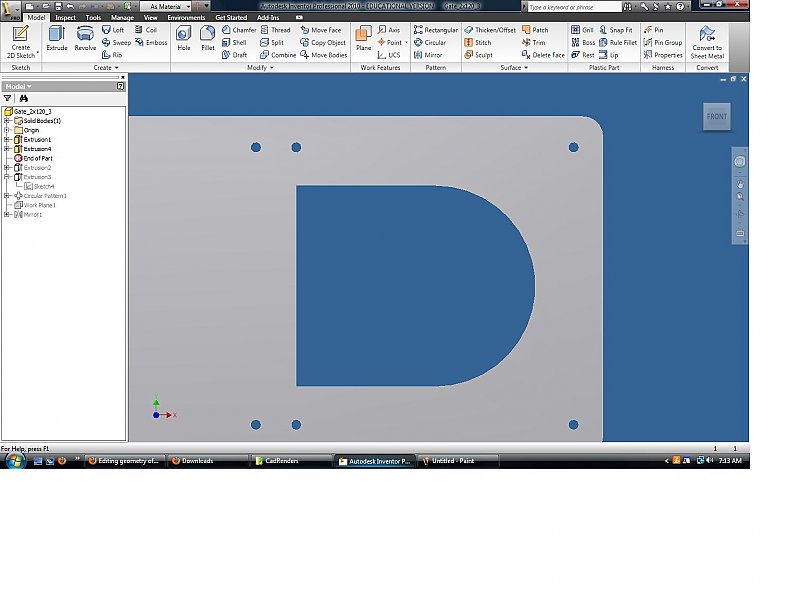Screen dimensions: 800x600
Task: Activate the Revolve tool
Action: (85, 38)
